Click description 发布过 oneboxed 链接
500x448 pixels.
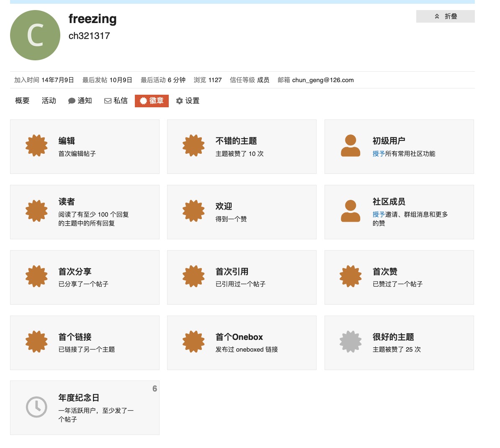tap(247, 350)
